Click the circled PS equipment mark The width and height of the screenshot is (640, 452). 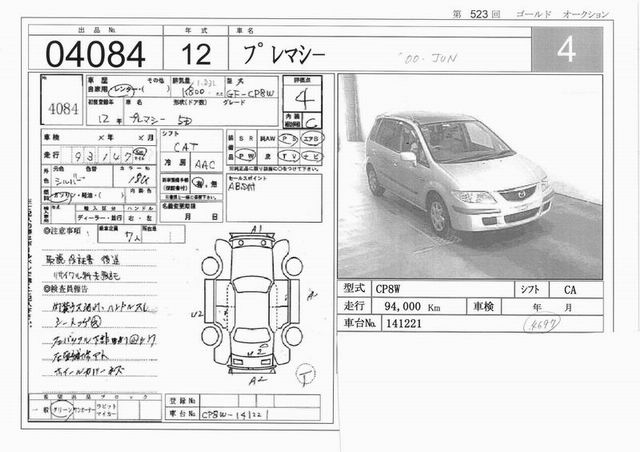[289, 140]
